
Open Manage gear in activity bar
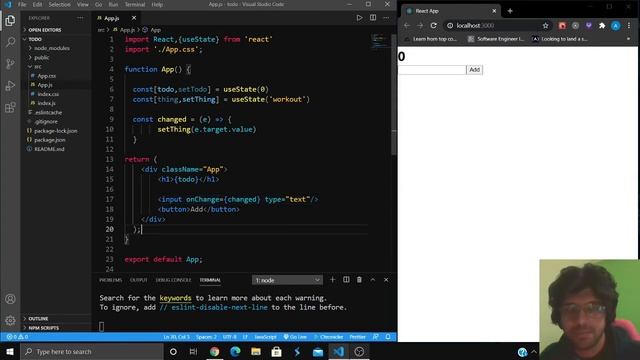point(10,320)
